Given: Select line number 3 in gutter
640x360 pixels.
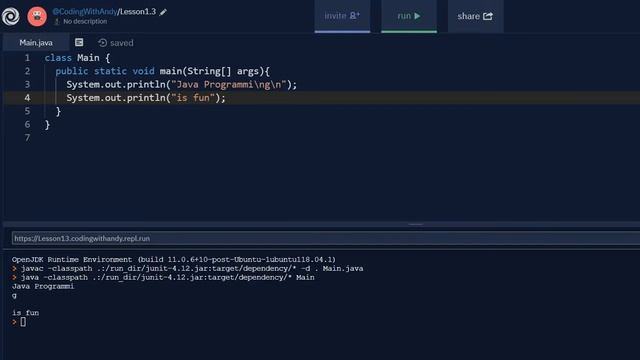Looking at the screenshot, I should [27, 84].
